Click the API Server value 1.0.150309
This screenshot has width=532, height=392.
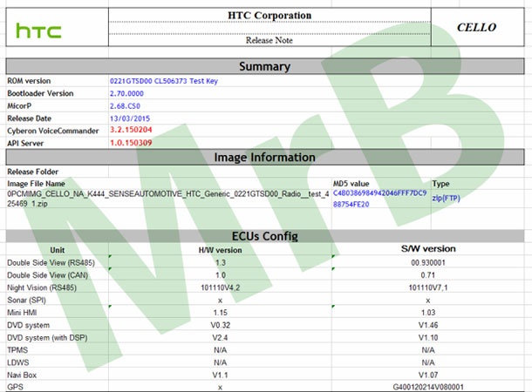(x=132, y=142)
